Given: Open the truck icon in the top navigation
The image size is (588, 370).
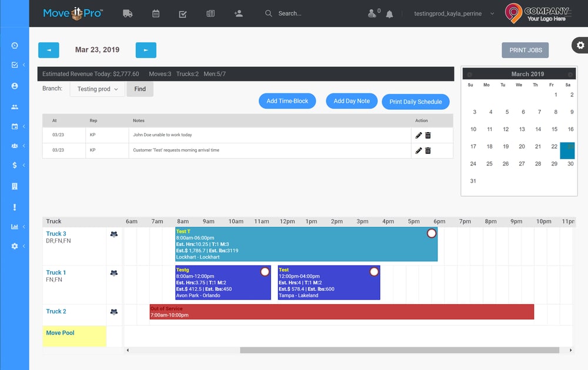Looking at the screenshot, I should tap(128, 12).
